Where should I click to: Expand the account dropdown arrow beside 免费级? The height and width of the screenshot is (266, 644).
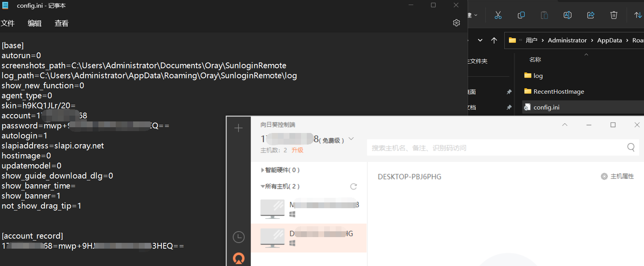click(x=351, y=139)
